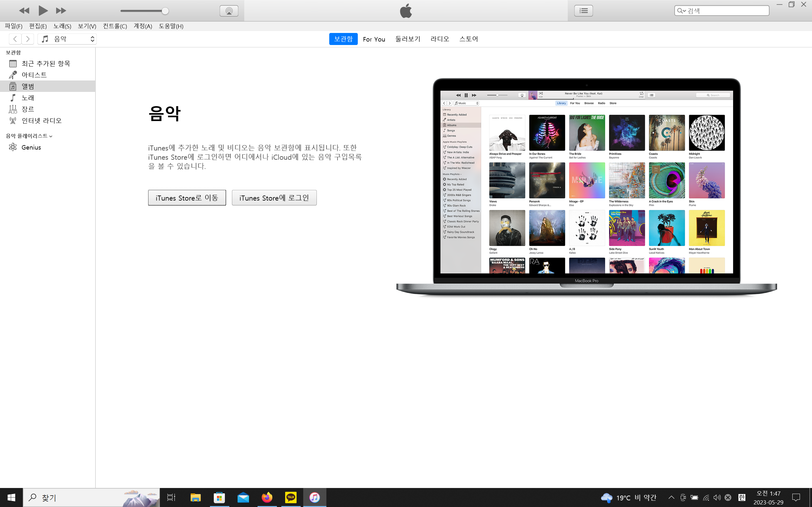Click the iTunes Store로 이동 button

(187, 198)
